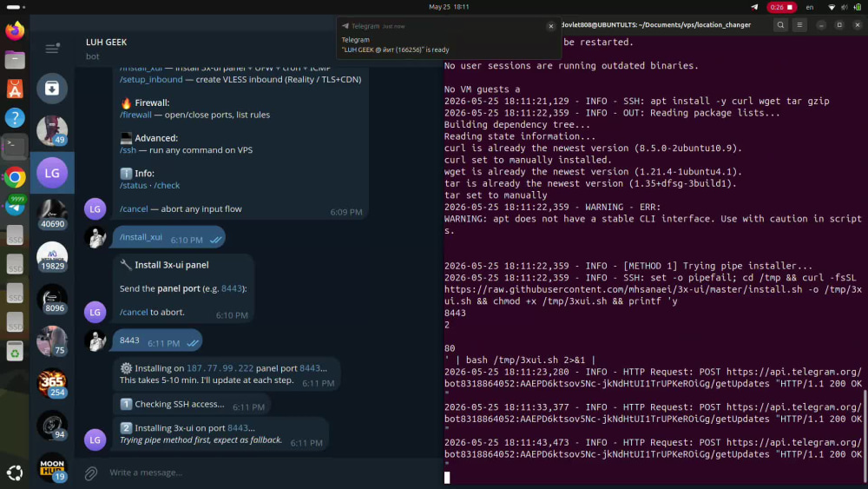
Task: Click the /setup_inbound command link
Action: [x=151, y=79]
